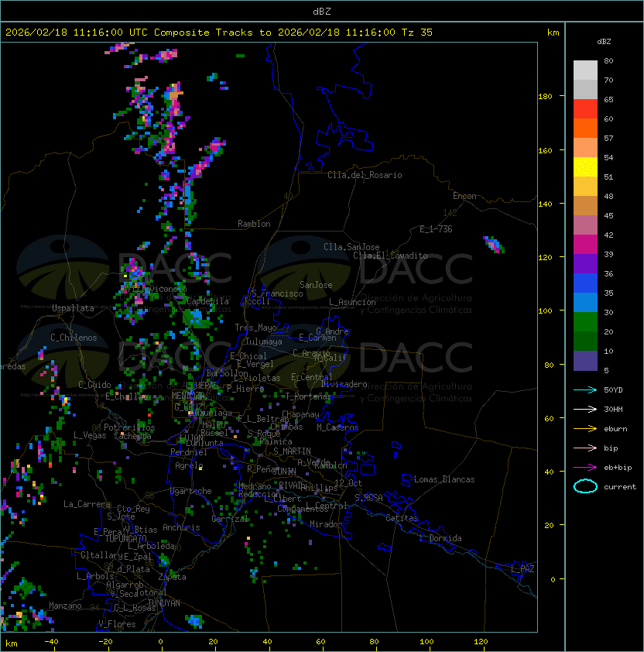Click the pink bip arrow legend icon

(x=585, y=448)
